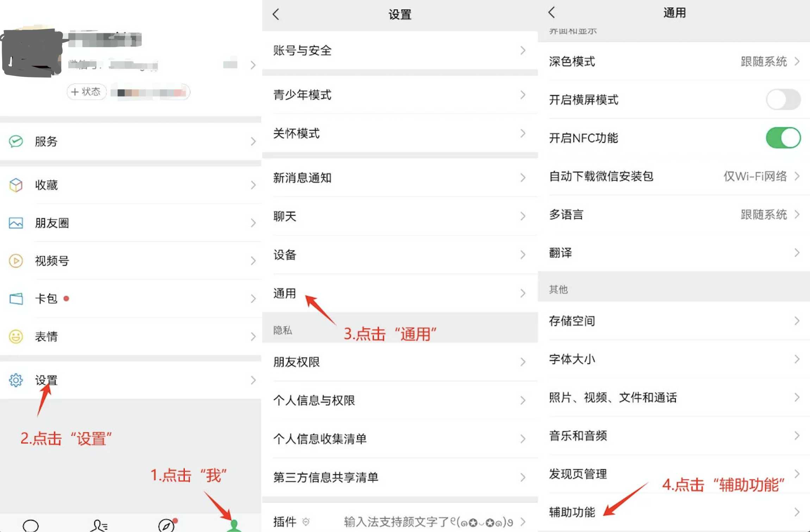
Task: Select the 表情 label
Action: [46, 337]
